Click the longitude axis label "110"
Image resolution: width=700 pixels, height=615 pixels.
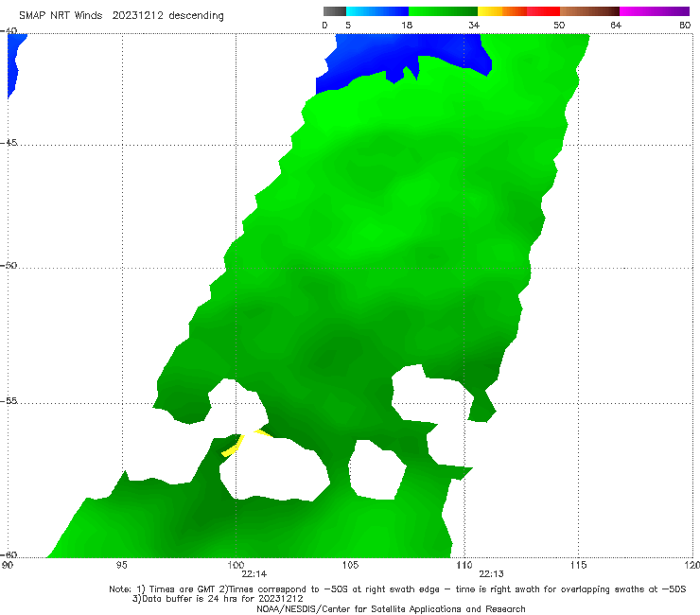coord(464,566)
